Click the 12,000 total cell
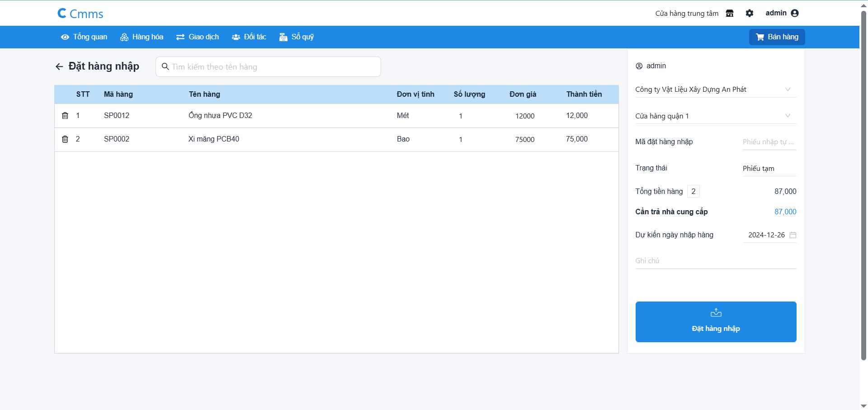Viewport: 868px width, 410px height. coord(577,116)
